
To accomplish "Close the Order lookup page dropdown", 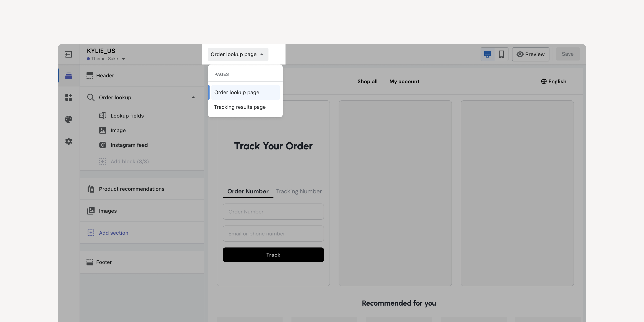I will [x=238, y=54].
